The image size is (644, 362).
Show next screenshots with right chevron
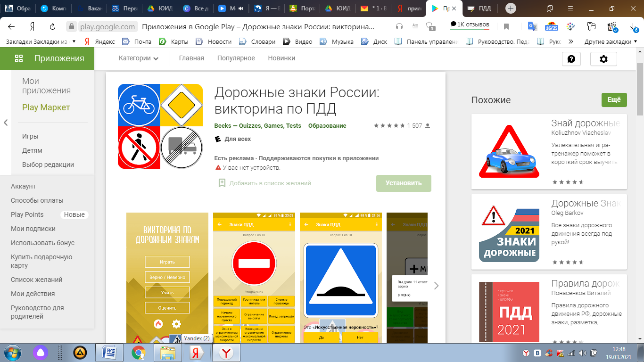436,286
